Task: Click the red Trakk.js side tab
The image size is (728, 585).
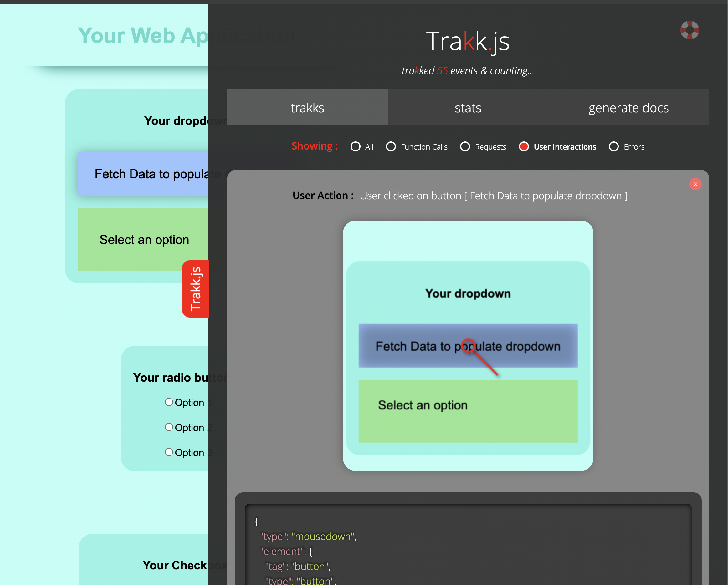Action: click(x=196, y=289)
